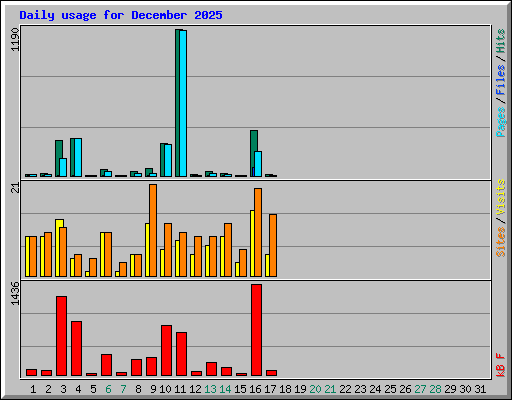Click green weekend day label 20
Image resolution: width=512 pixels, height=400 pixels.
[x=315, y=389]
